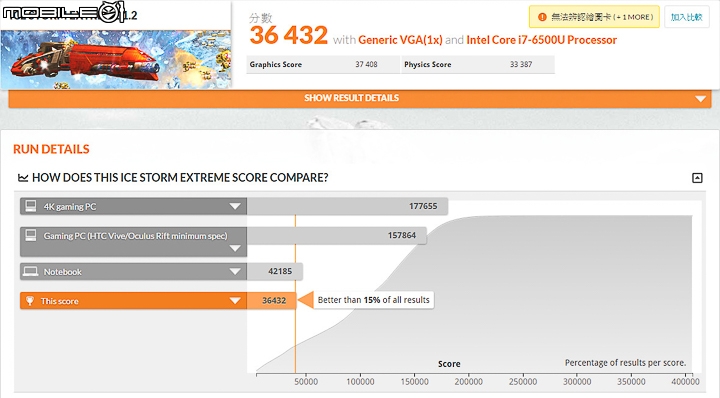Expand the This score dropdown arrow
The height and width of the screenshot is (398, 720).
[x=235, y=301]
